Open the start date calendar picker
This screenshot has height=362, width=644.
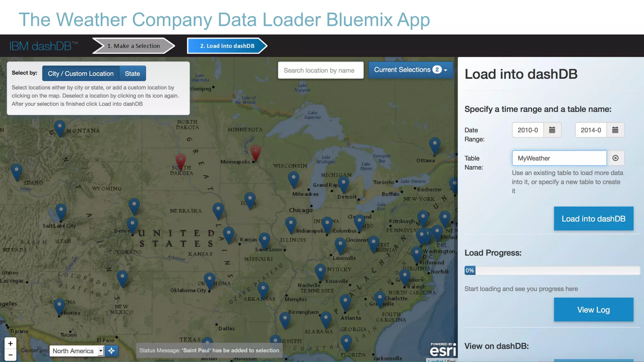pos(552,130)
